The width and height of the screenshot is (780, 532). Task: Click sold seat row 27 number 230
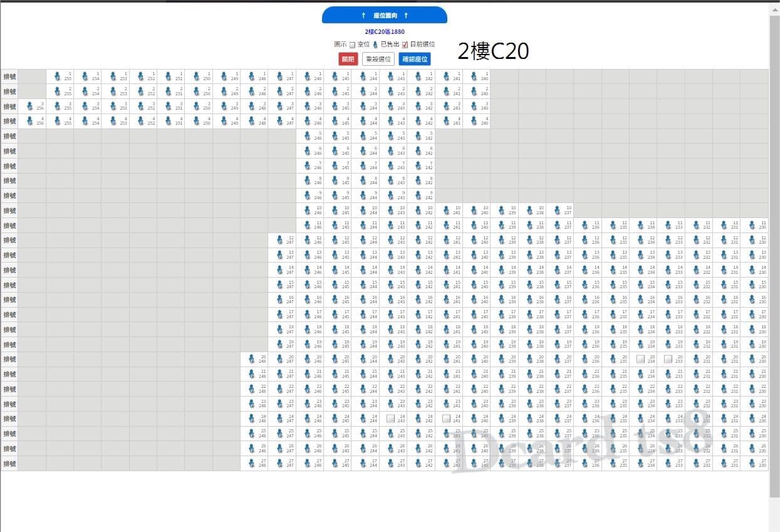(x=752, y=464)
